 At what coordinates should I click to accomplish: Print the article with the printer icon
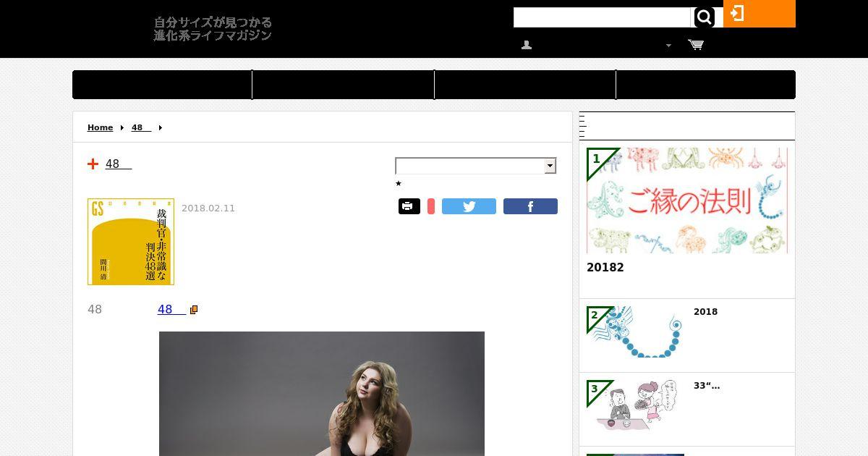409,206
